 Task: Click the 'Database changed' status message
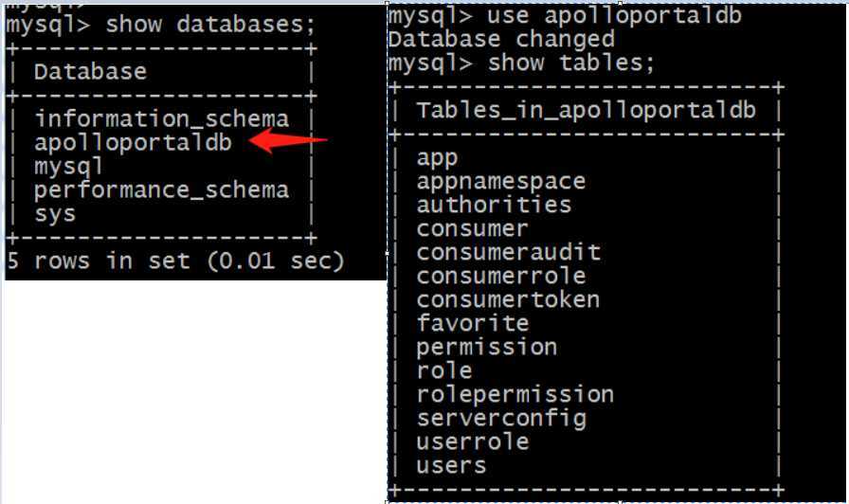click(501, 39)
